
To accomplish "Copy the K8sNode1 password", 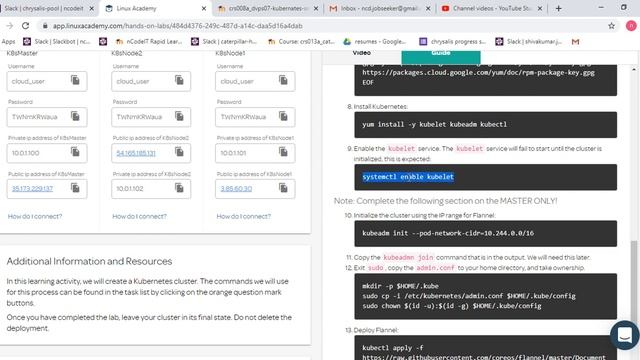I will click(283, 116).
